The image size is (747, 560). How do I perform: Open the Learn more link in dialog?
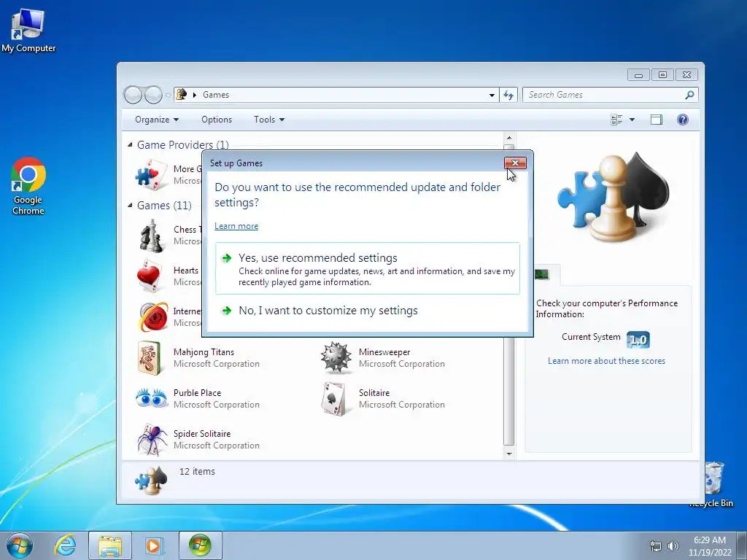tap(236, 226)
